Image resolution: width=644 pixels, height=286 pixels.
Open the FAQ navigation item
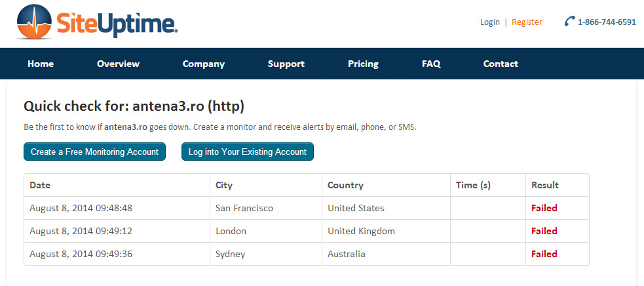click(431, 64)
